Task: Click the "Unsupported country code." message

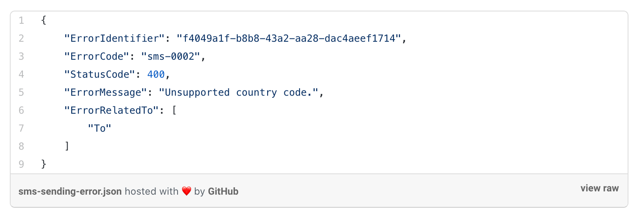Action: pos(239,92)
